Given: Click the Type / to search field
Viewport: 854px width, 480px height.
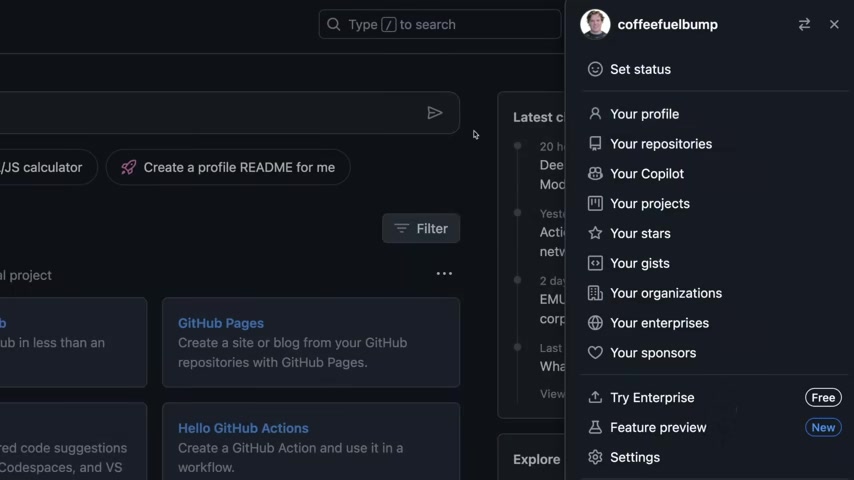Looking at the screenshot, I should point(440,25).
